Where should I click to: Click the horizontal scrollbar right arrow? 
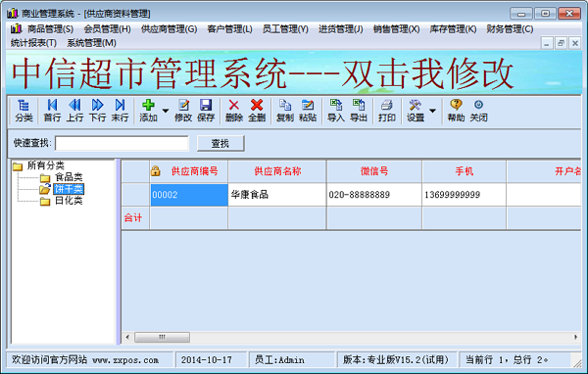coord(575,337)
